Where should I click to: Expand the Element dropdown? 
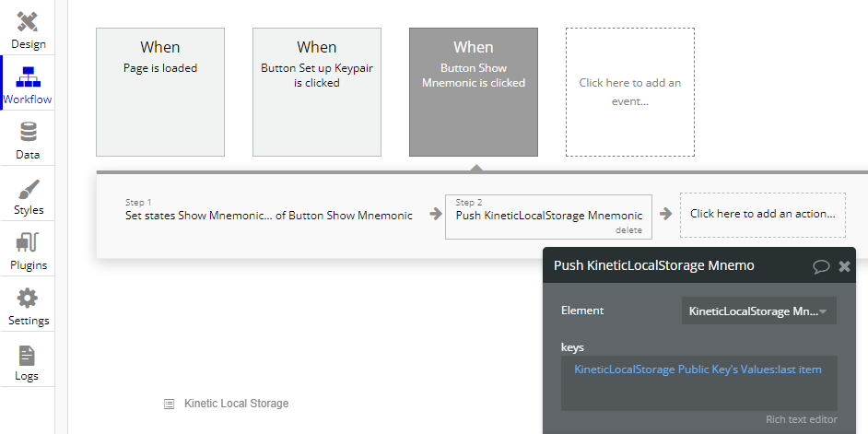758,311
